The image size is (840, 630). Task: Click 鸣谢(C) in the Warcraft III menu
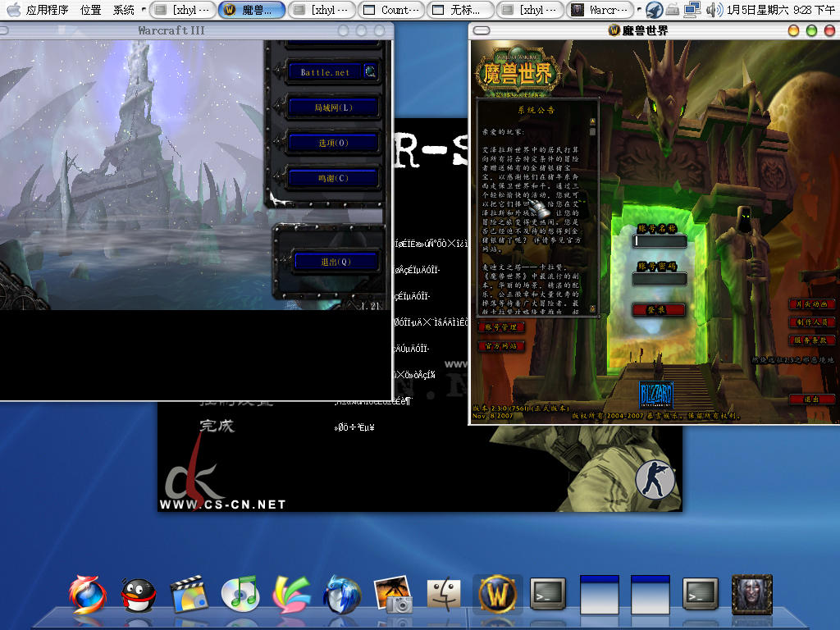point(333,178)
